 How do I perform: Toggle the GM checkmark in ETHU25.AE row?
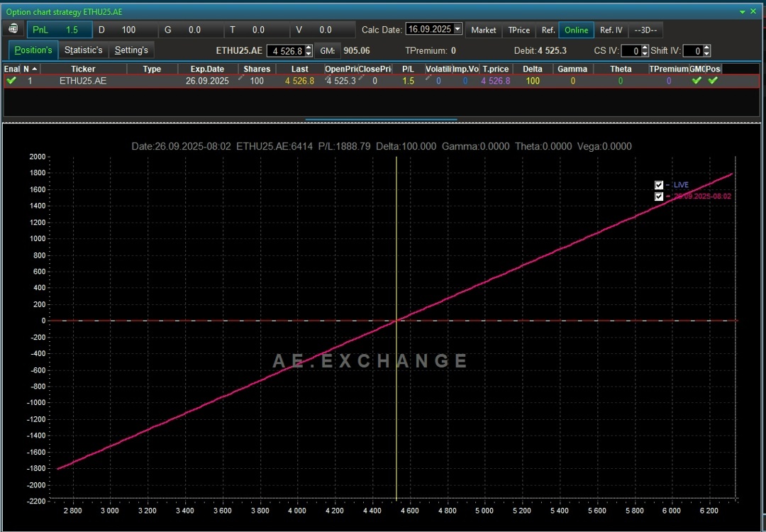[x=696, y=81]
